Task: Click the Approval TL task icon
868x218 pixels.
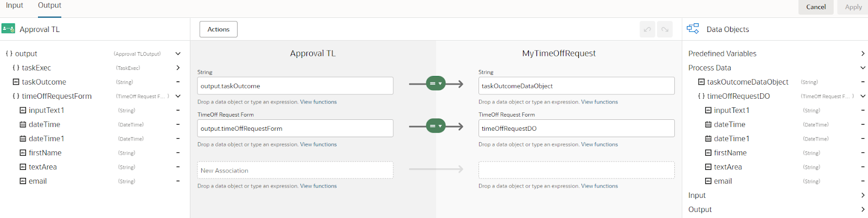Action: tap(8, 29)
